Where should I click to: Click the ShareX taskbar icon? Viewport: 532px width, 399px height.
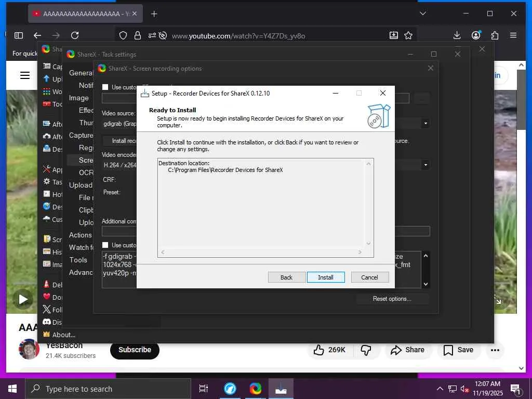coord(255,389)
